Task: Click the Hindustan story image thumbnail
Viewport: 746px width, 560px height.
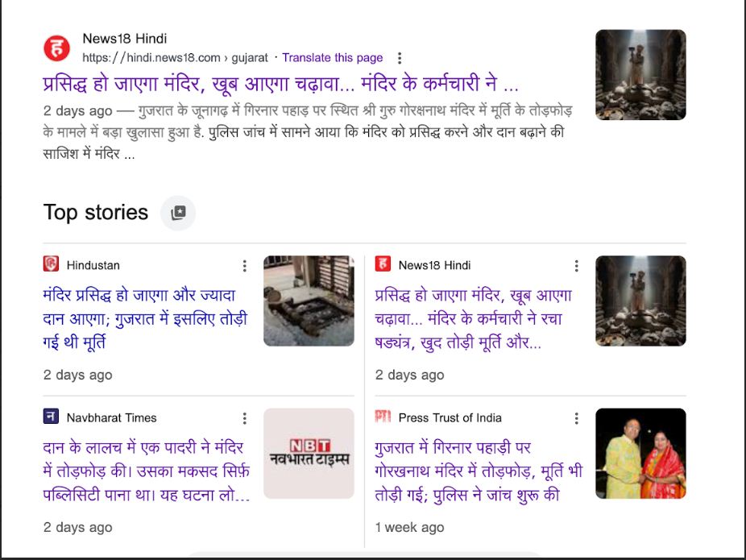Action: coord(309,301)
